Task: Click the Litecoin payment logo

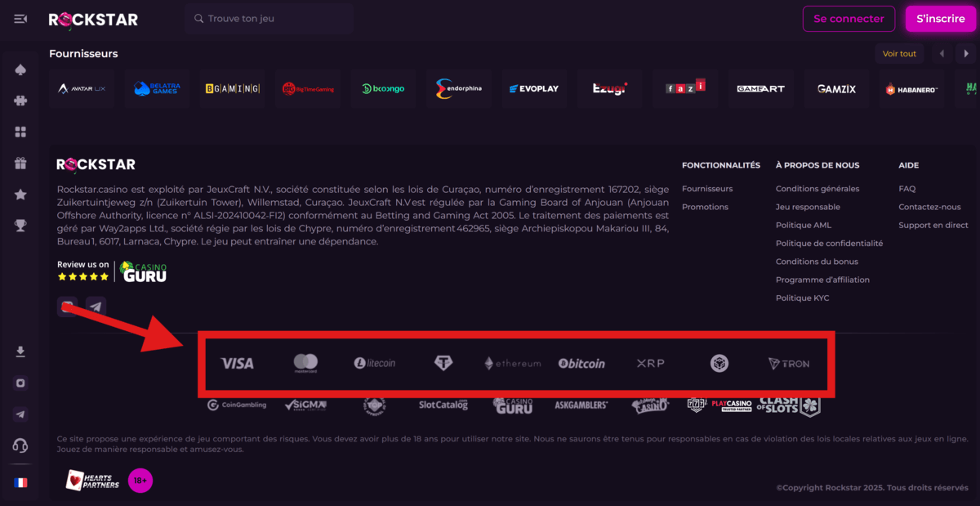Action: (x=375, y=363)
